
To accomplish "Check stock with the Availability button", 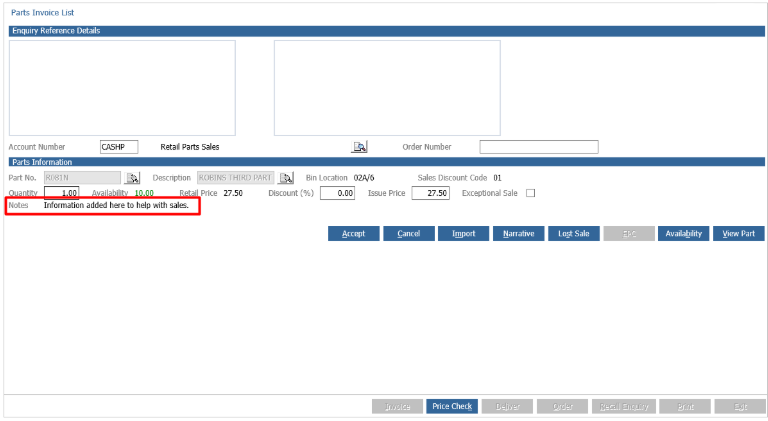I will coord(683,234).
